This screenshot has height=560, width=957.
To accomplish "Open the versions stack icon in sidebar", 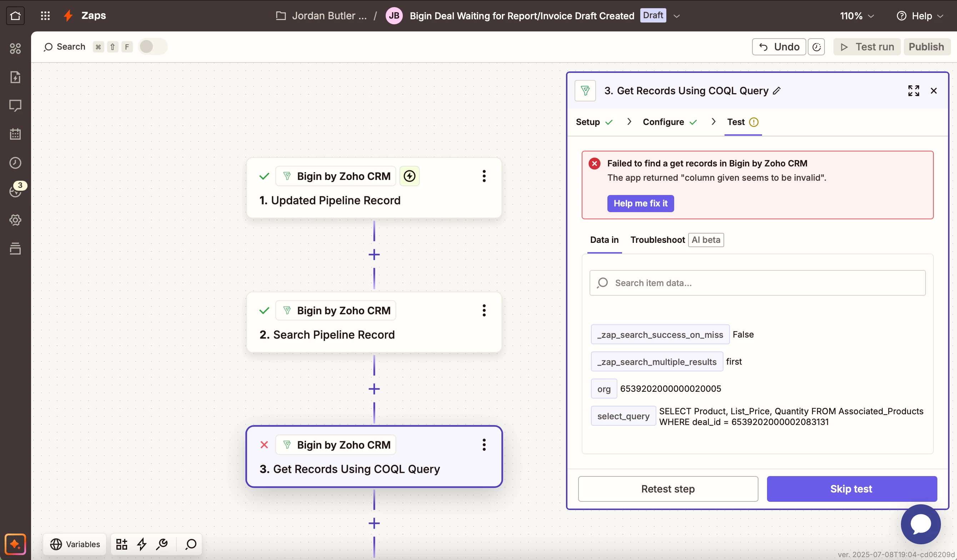I will [15, 249].
